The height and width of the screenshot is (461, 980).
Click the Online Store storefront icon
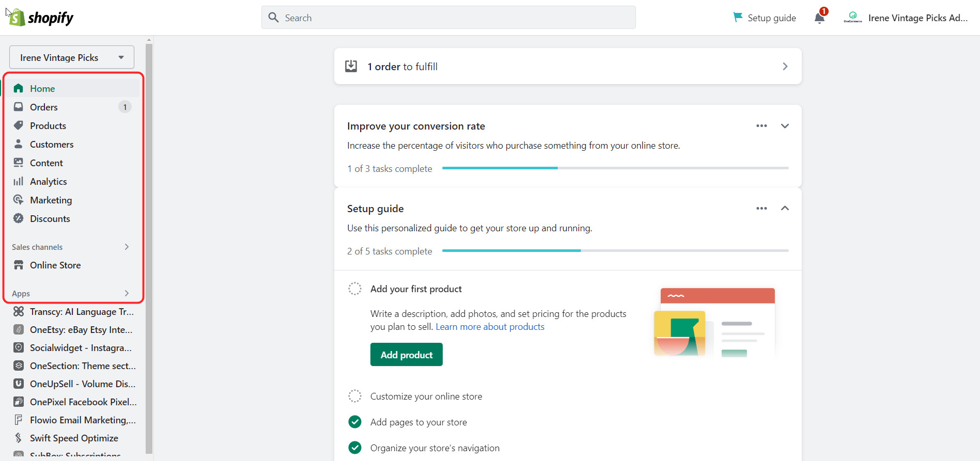pos(19,265)
